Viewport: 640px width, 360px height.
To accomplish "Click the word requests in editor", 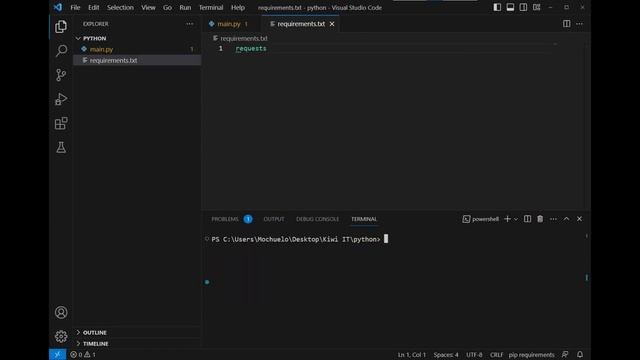I will coord(251,49).
